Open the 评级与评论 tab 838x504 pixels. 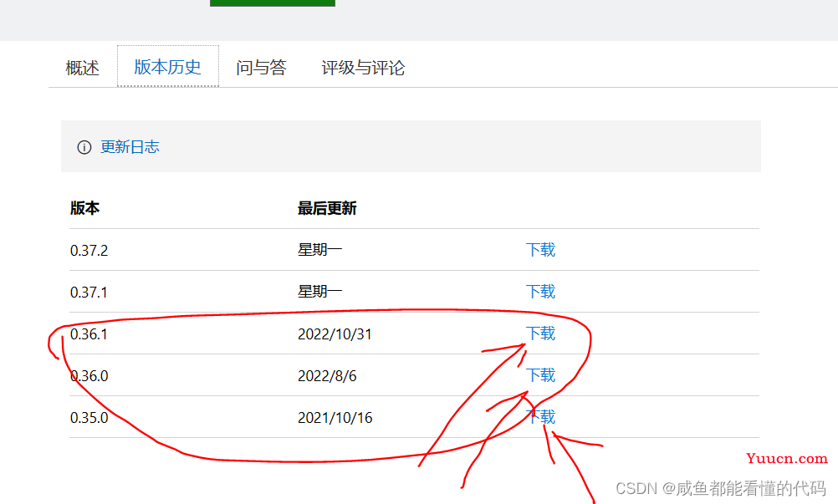point(363,68)
